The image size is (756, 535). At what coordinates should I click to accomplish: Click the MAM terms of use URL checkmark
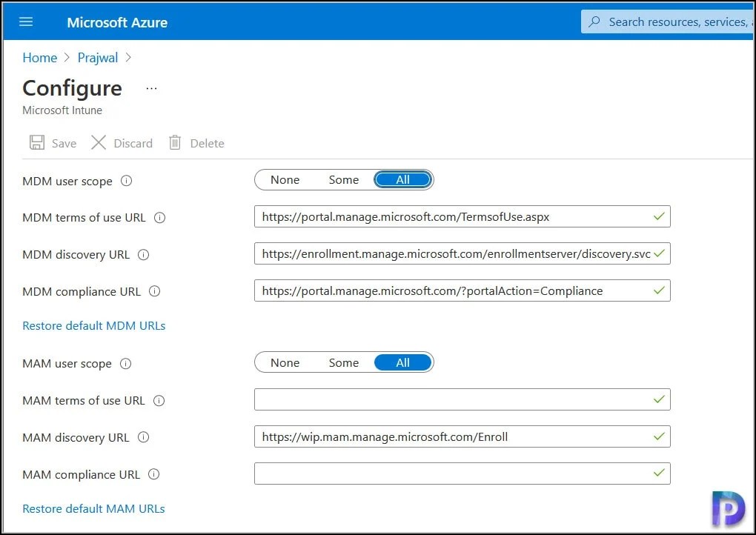[x=659, y=399]
